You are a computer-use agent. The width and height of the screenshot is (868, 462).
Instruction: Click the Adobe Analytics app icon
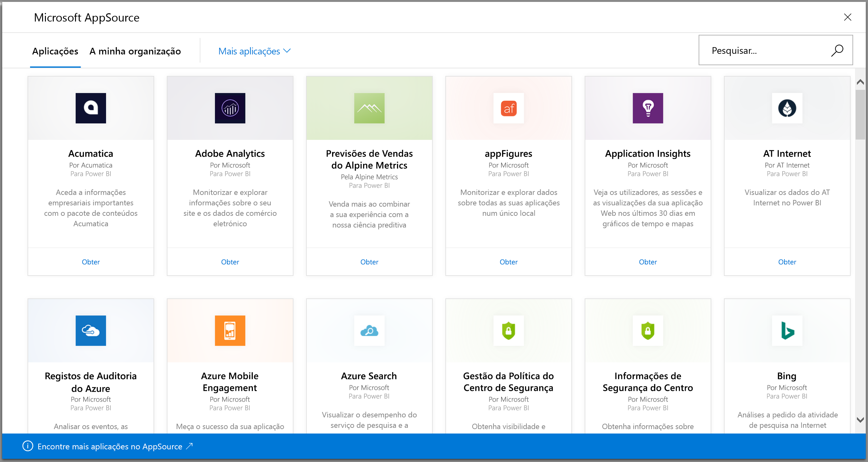click(x=230, y=109)
